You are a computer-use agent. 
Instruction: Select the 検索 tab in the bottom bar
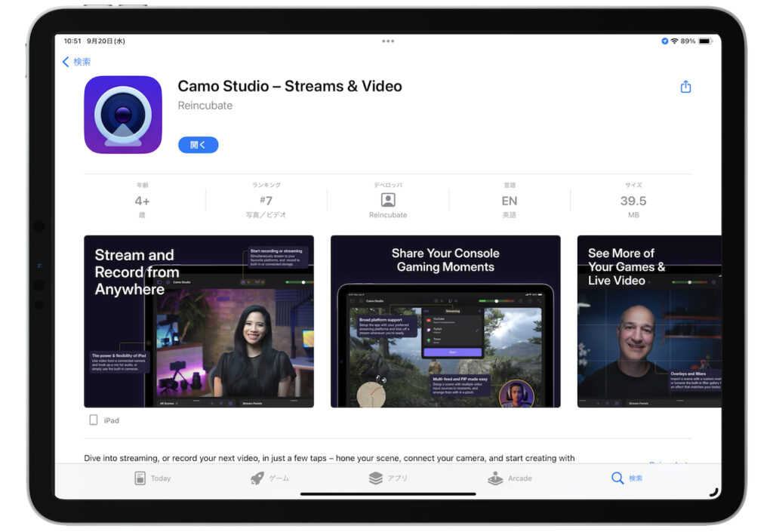tap(627, 478)
